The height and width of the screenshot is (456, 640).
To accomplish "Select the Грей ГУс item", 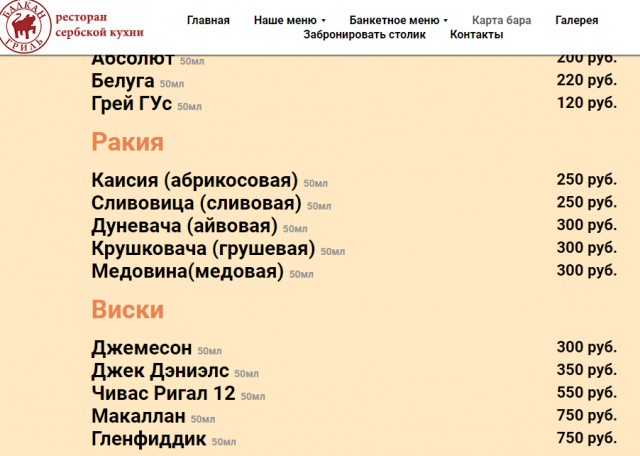I will click(x=131, y=103).
